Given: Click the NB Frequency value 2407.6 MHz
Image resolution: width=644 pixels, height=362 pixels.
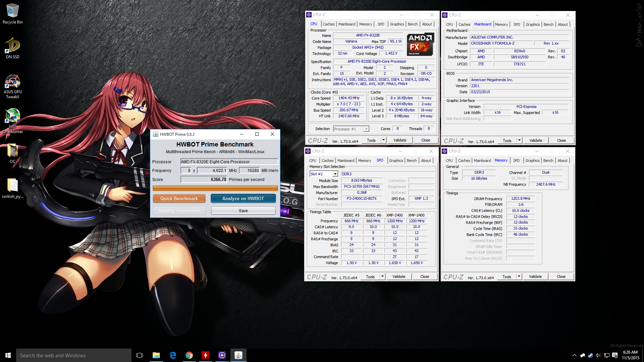Looking at the screenshot, I should point(545,184).
